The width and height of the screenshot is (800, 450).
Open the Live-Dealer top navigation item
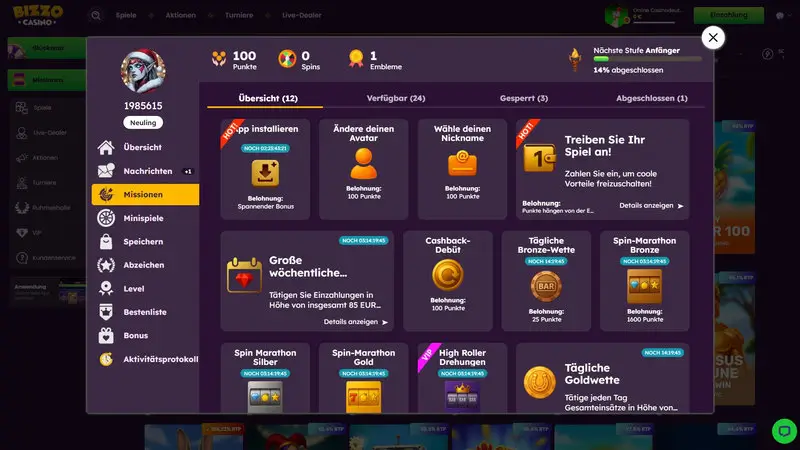point(302,15)
